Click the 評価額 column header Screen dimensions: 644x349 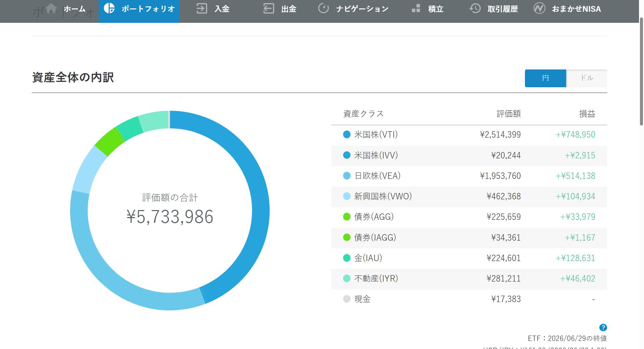coord(508,114)
